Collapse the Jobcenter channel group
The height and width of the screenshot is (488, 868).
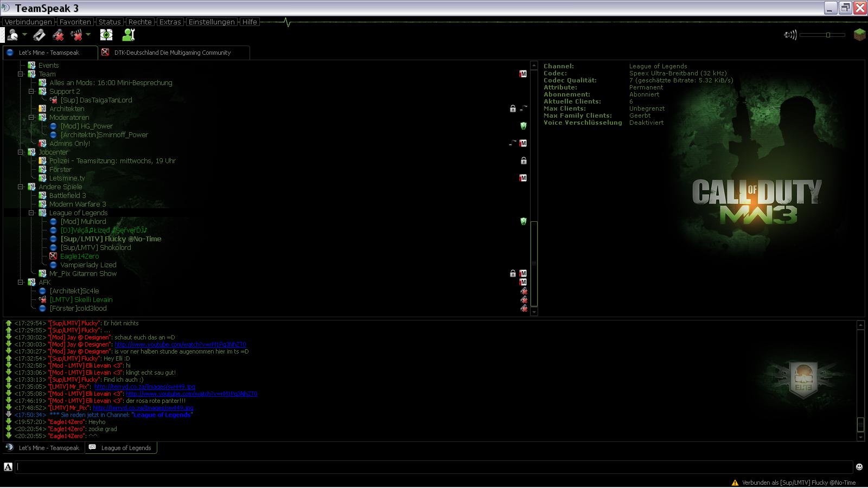pyautogui.click(x=21, y=152)
